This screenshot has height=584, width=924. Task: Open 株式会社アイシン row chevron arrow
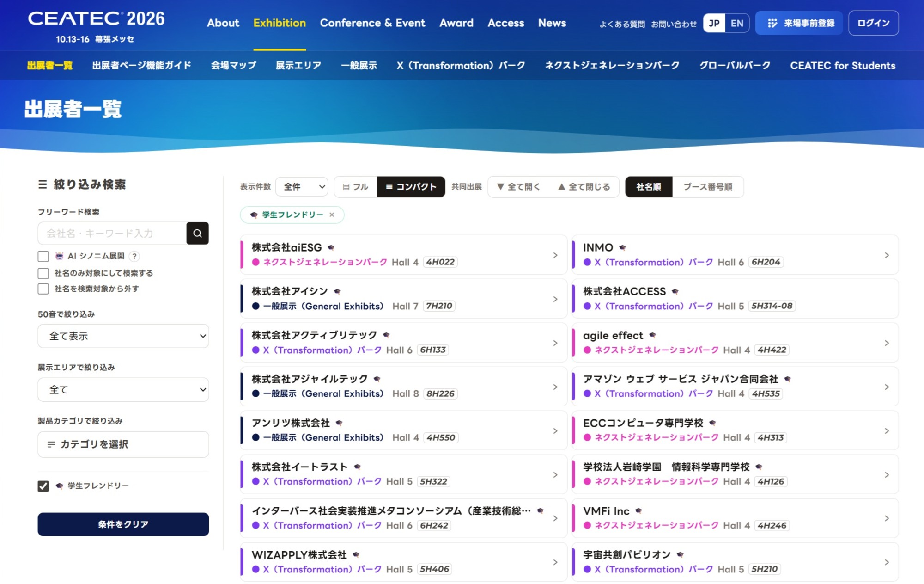[555, 299]
